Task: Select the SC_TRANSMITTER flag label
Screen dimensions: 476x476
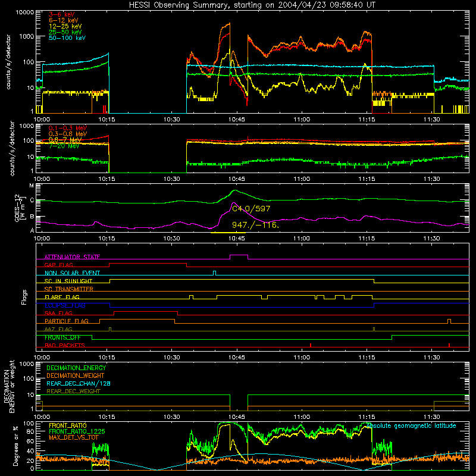Action: tap(69, 289)
